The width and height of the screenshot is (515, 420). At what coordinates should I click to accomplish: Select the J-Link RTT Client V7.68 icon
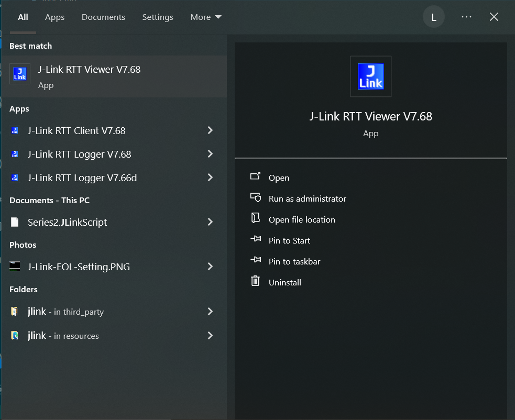16,130
